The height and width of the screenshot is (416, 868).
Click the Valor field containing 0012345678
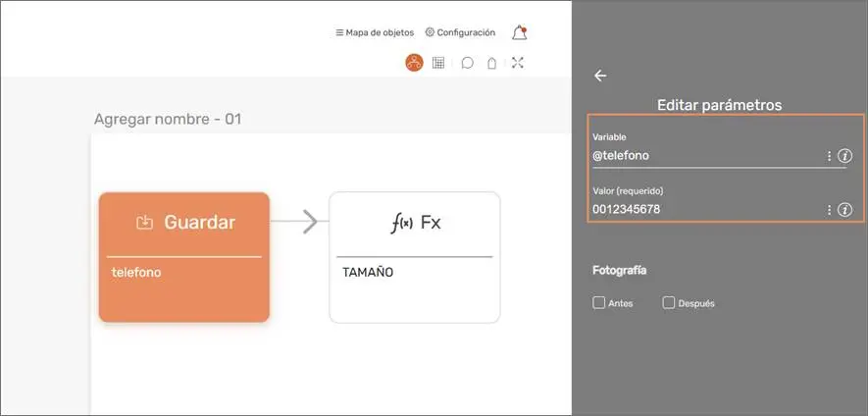click(704, 210)
